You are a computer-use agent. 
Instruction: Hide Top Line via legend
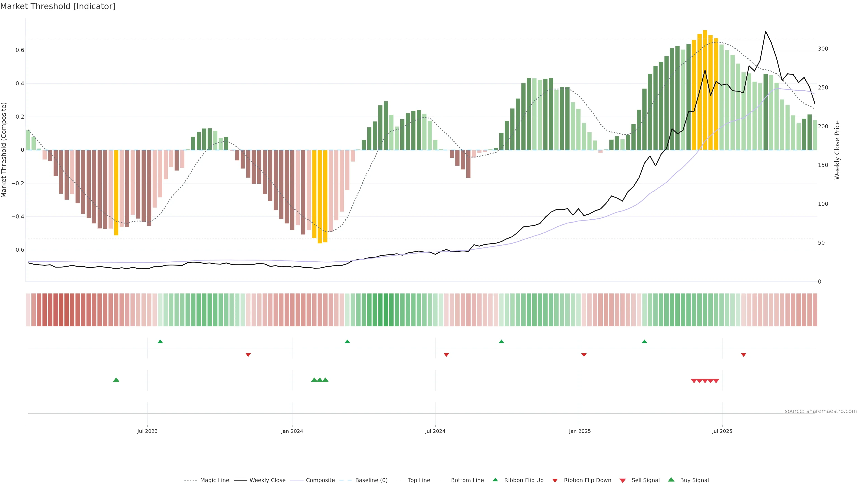[419, 480]
